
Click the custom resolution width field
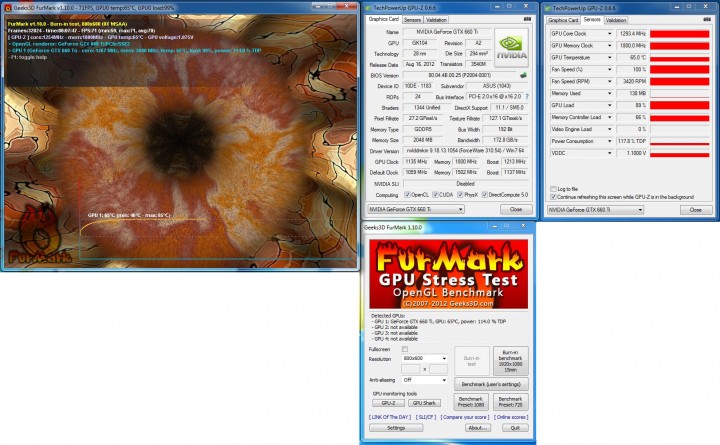click(x=411, y=369)
